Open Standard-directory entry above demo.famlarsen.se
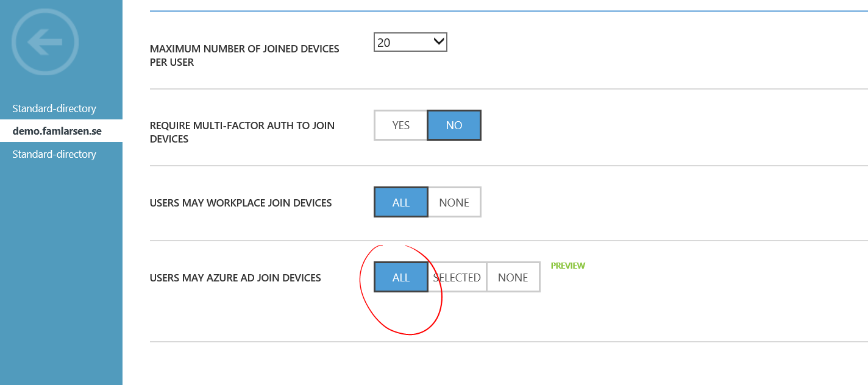 pyautogui.click(x=54, y=108)
